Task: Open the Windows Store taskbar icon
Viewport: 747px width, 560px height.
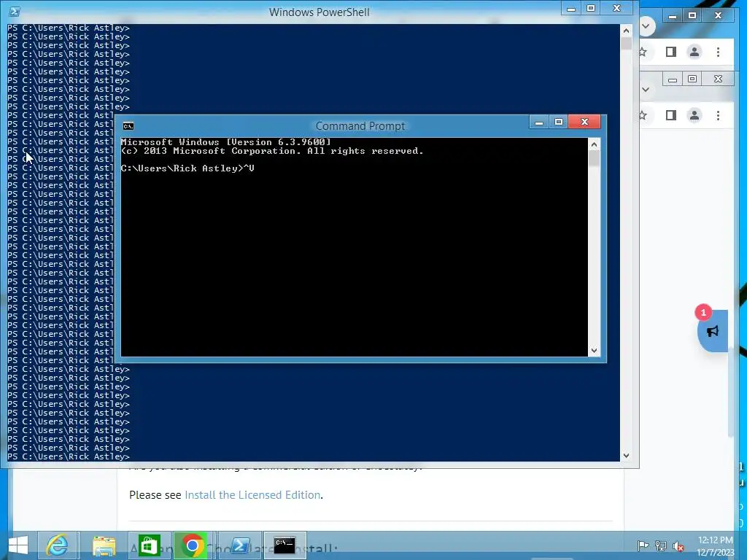Action: pyautogui.click(x=149, y=545)
